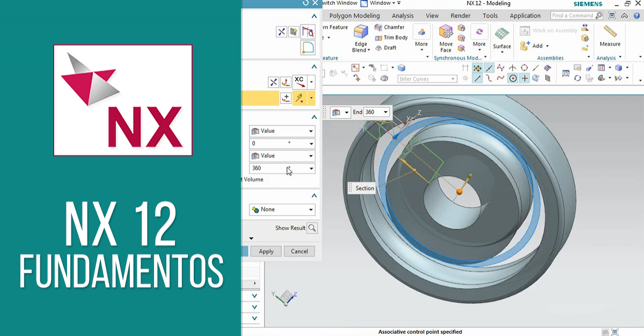Click the Measure tool in Analysis group
The image size is (644, 336).
[x=609, y=39]
